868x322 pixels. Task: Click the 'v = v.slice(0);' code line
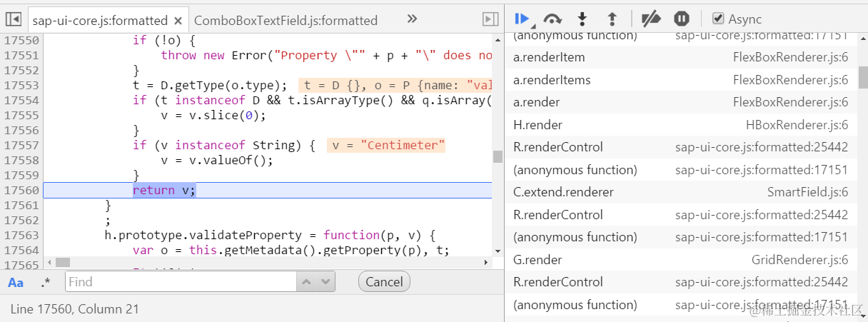[213, 115]
